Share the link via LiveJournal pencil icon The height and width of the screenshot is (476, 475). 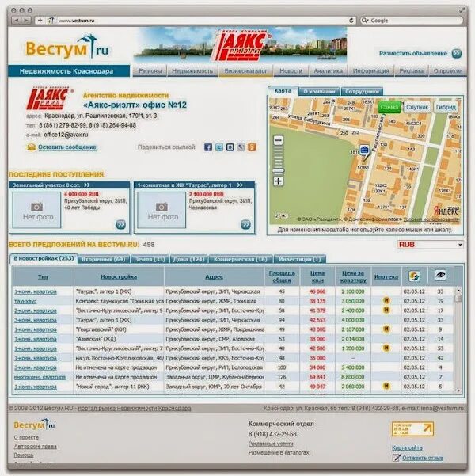click(241, 147)
